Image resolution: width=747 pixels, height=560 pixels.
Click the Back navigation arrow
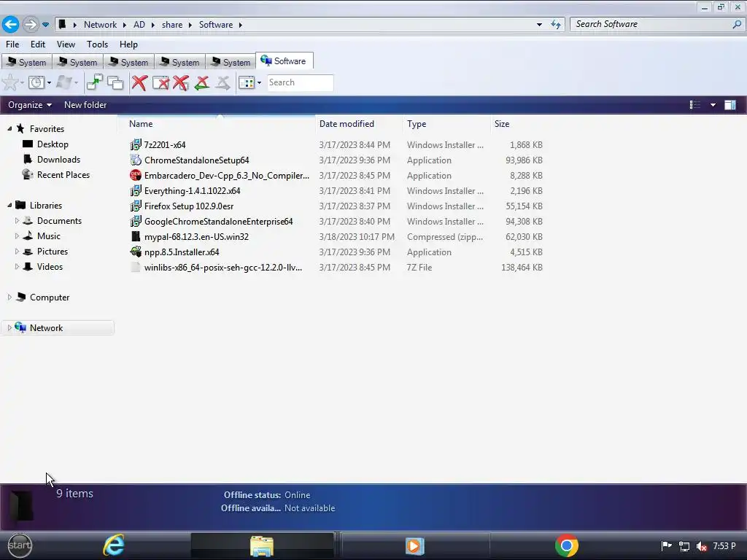coord(10,24)
